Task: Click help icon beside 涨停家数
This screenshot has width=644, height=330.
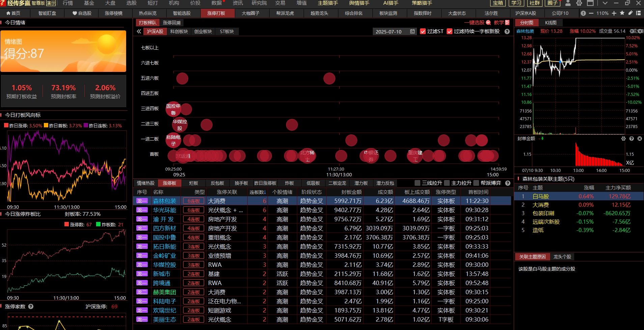Action: [x=31, y=306]
